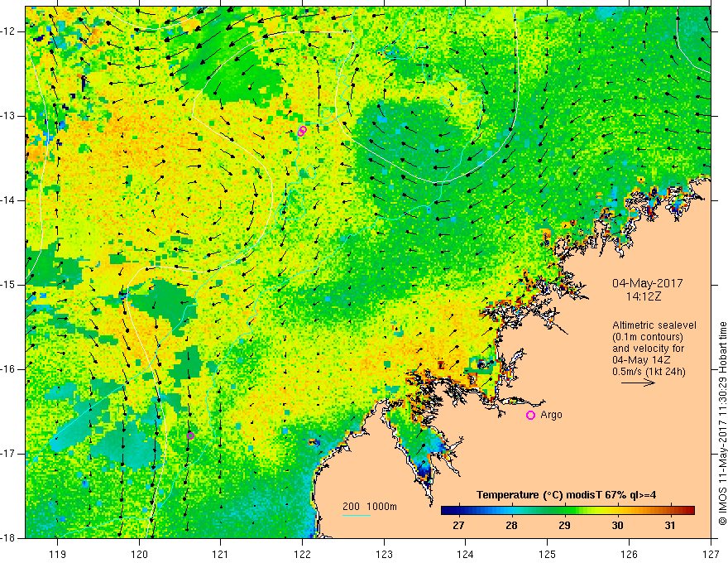Image resolution: width=728 pixels, height=563 pixels.
Task: Click the latitude axis label -13
Action: point(8,116)
